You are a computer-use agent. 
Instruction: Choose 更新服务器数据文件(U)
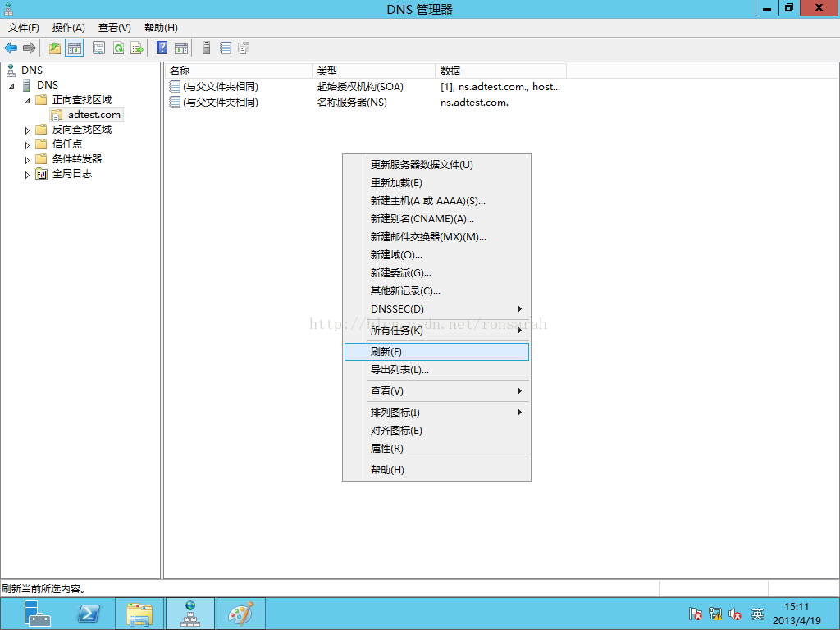[x=436, y=164]
